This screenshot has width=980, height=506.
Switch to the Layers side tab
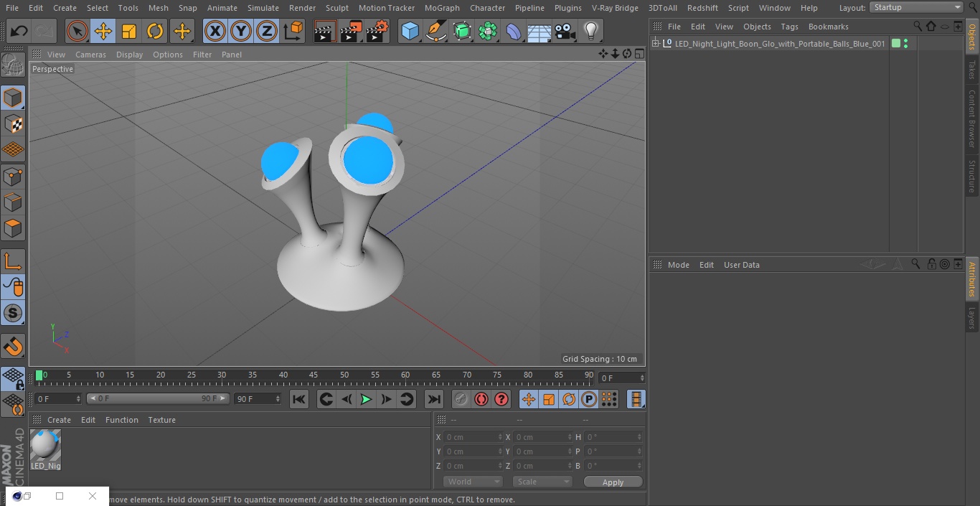(x=972, y=318)
